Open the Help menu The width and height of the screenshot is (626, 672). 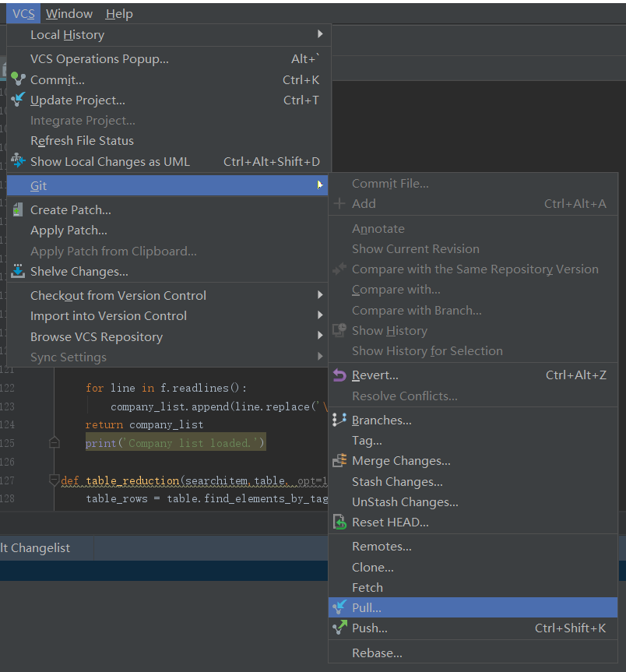119,14
